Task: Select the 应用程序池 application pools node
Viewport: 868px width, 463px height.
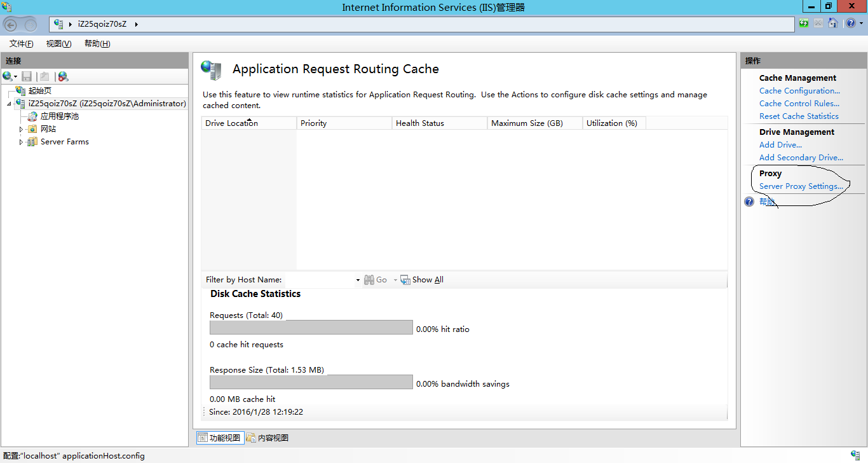Action: coord(59,116)
